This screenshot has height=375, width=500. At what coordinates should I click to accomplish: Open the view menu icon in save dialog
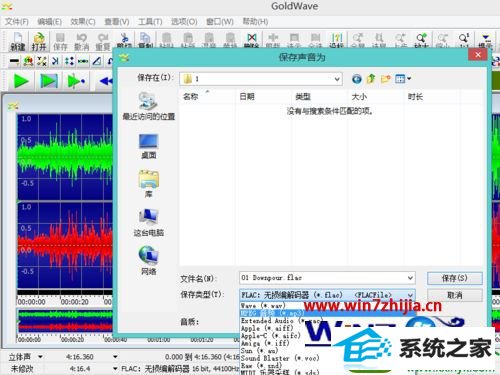pyautogui.click(x=403, y=79)
